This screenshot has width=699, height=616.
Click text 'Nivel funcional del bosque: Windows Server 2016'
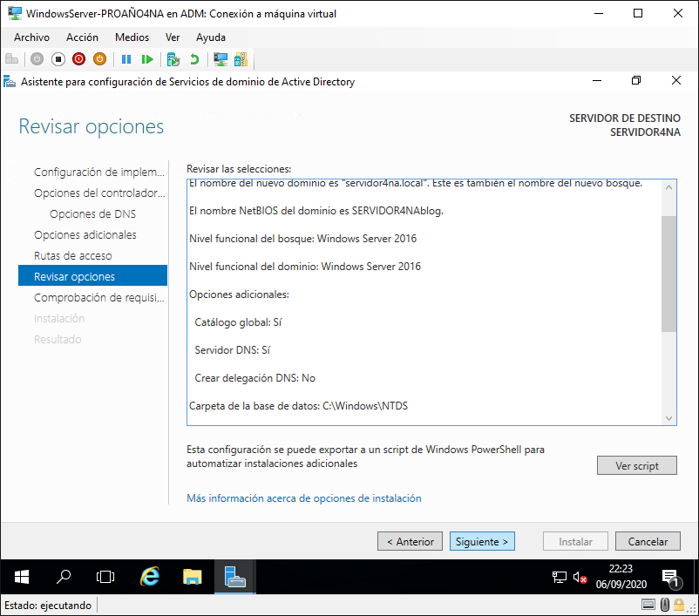coord(302,239)
